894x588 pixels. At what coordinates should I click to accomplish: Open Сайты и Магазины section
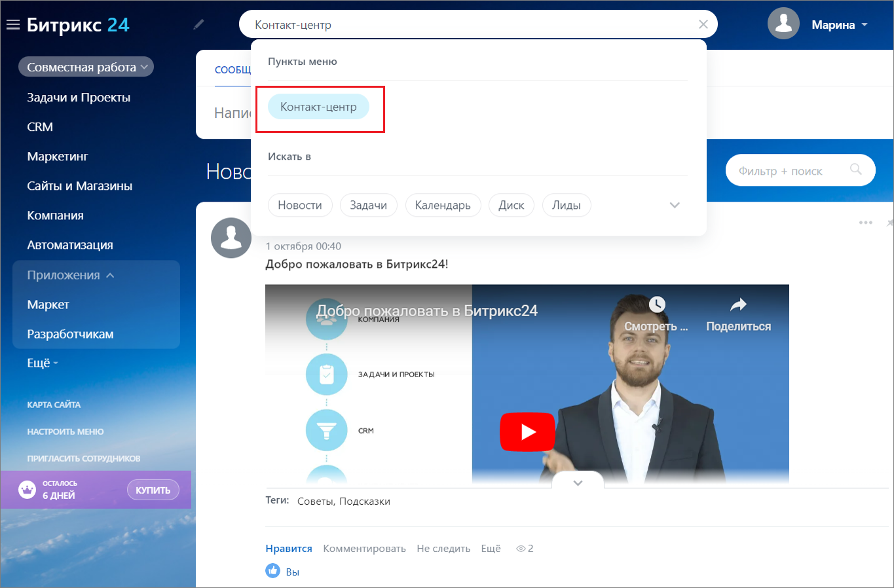(x=80, y=186)
